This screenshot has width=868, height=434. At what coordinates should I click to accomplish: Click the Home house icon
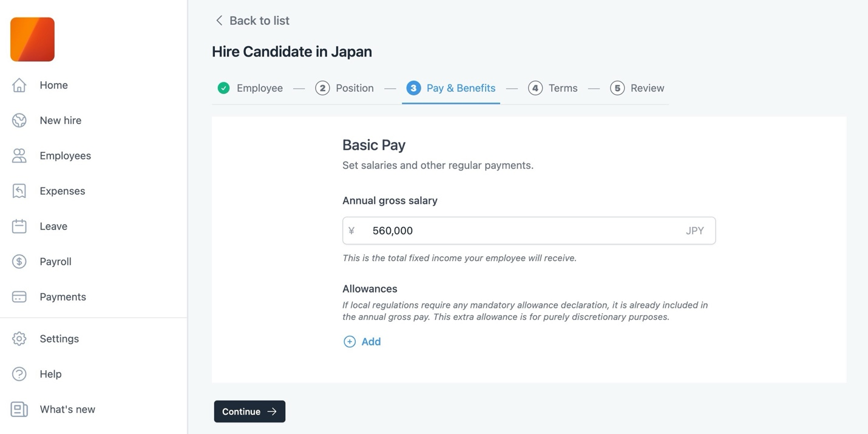point(19,85)
